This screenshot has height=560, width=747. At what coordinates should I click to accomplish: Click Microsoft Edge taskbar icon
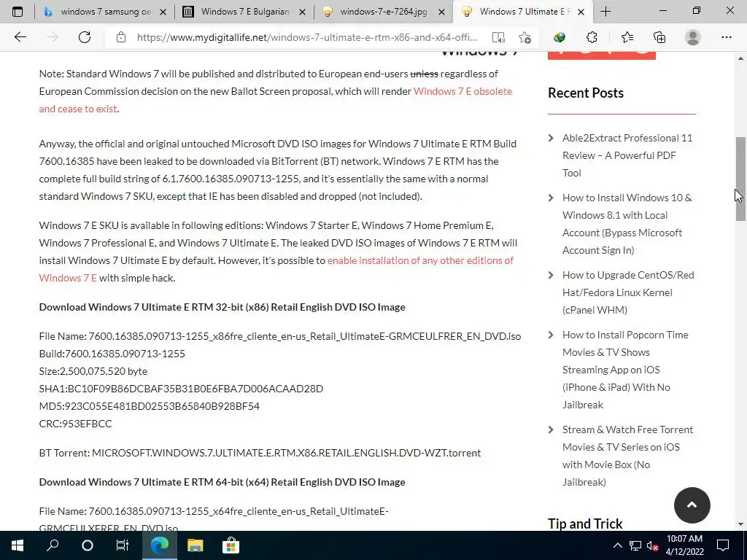coord(160,545)
